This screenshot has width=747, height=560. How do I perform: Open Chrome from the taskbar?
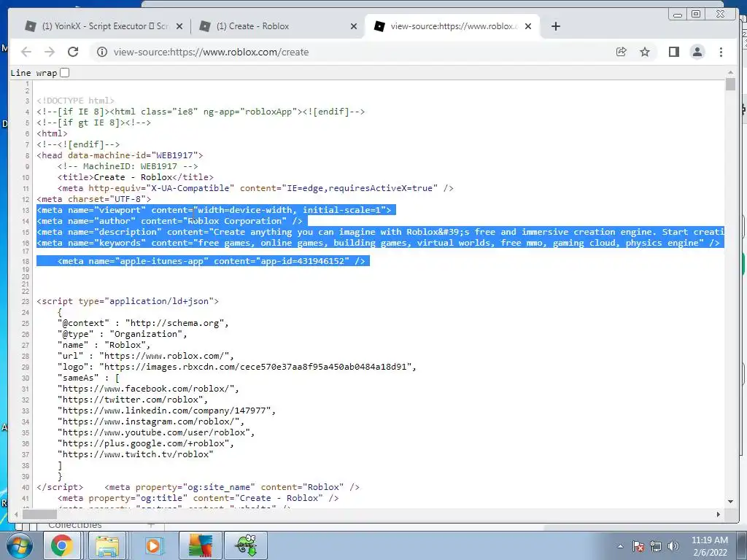62,545
